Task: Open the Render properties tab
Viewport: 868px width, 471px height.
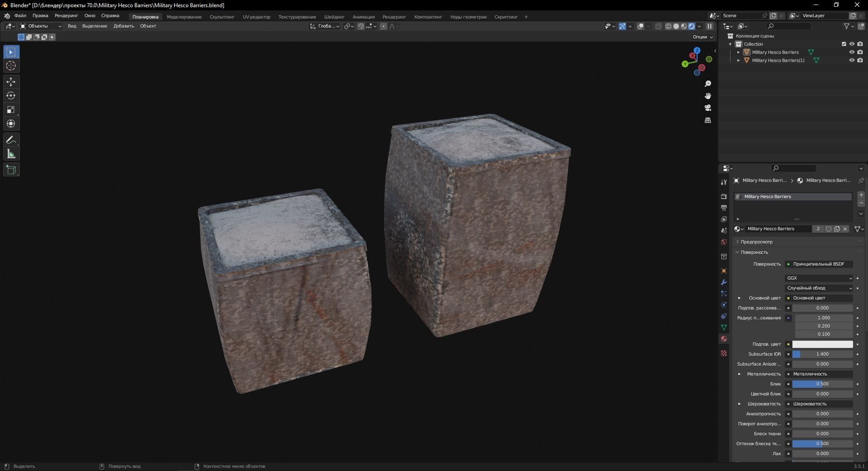Action: [x=724, y=196]
